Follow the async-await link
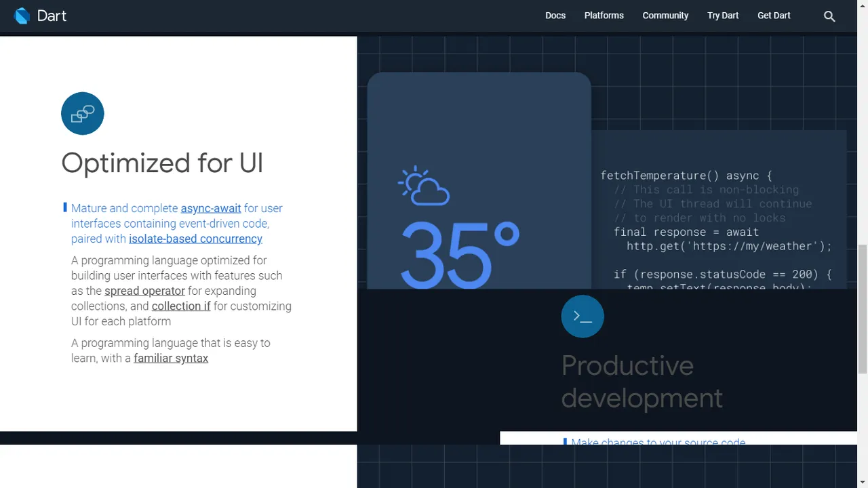Screen dimensions: 868x488 211,208
